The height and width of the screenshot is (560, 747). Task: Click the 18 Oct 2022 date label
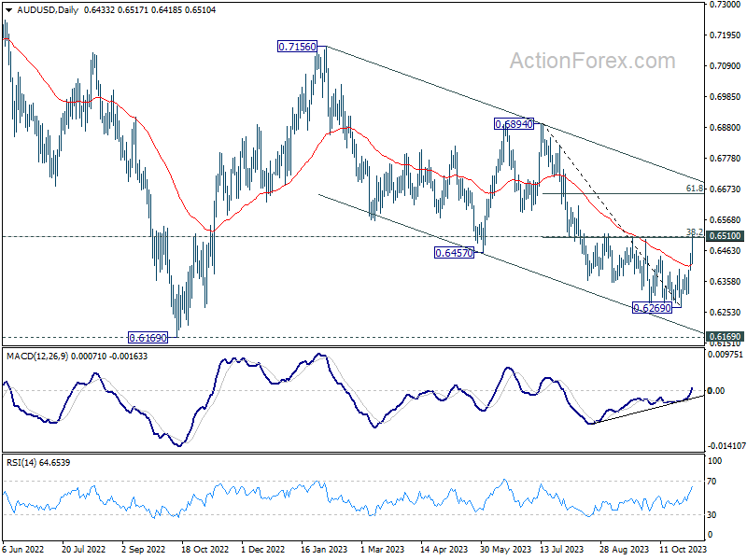[204, 549]
